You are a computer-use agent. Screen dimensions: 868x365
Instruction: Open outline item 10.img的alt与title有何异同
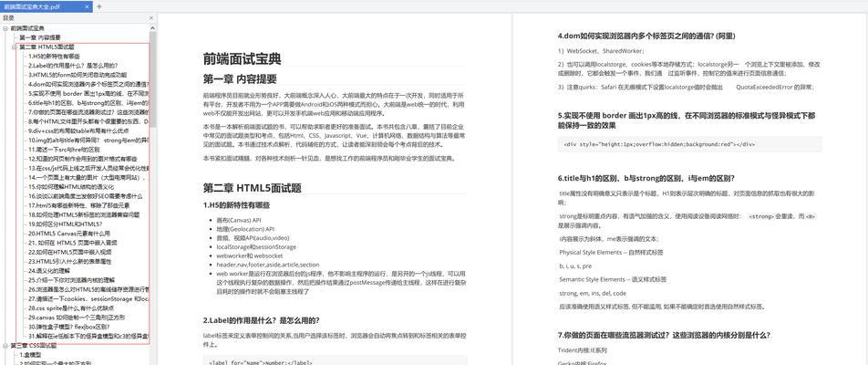click(x=88, y=141)
